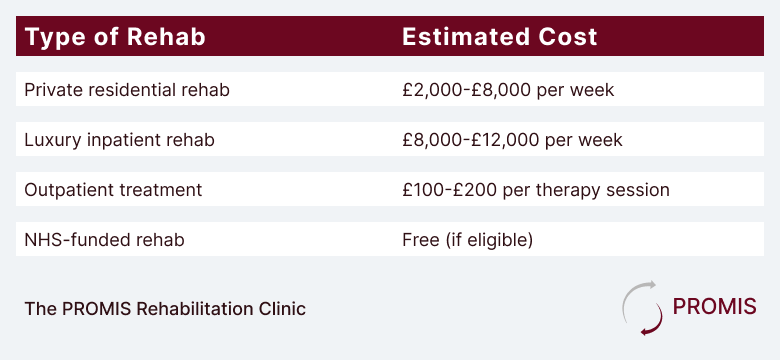Click the Free (if eligible) cost cell

pyautogui.click(x=468, y=240)
